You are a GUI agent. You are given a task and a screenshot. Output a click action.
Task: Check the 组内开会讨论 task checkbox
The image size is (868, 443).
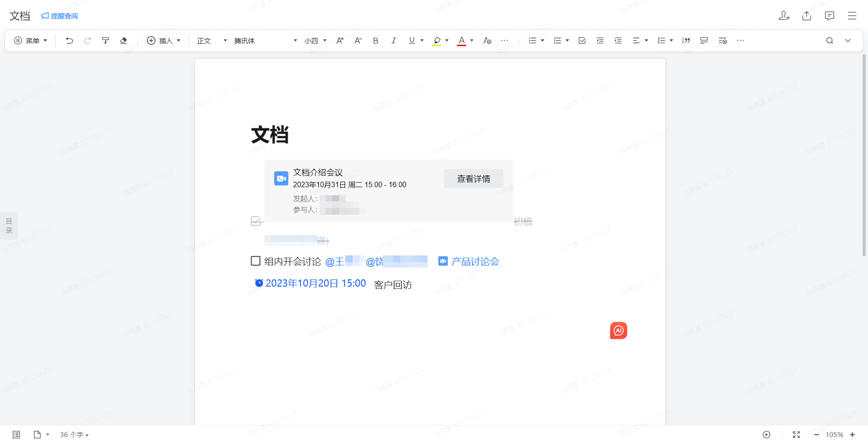pos(255,261)
